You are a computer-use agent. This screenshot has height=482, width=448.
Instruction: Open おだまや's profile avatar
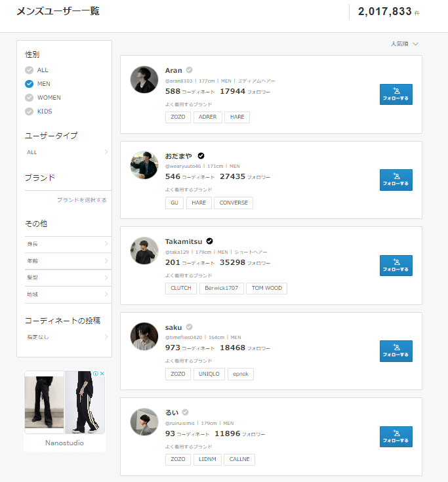(144, 165)
